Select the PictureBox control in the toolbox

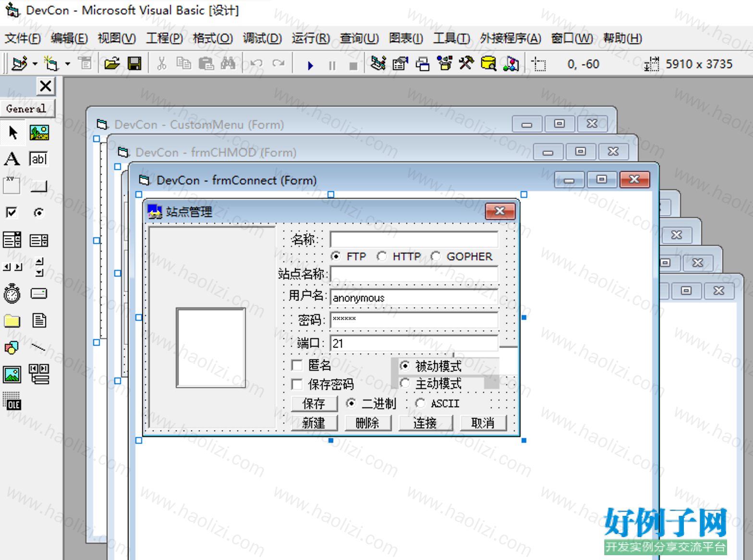(39, 133)
